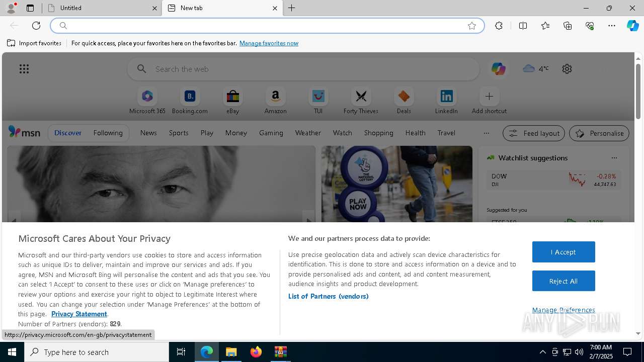
Task: Refresh the page with reload icon
Action: [x=36, y=26]
